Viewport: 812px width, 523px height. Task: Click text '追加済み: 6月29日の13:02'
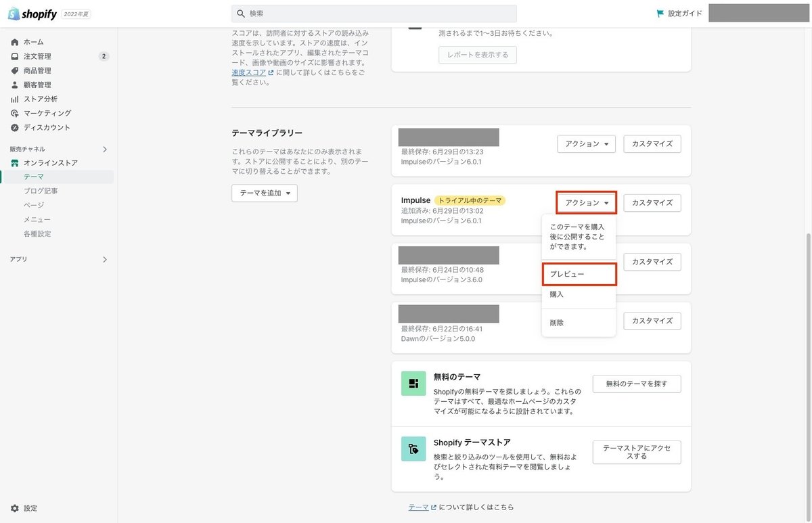click(442, 211)
